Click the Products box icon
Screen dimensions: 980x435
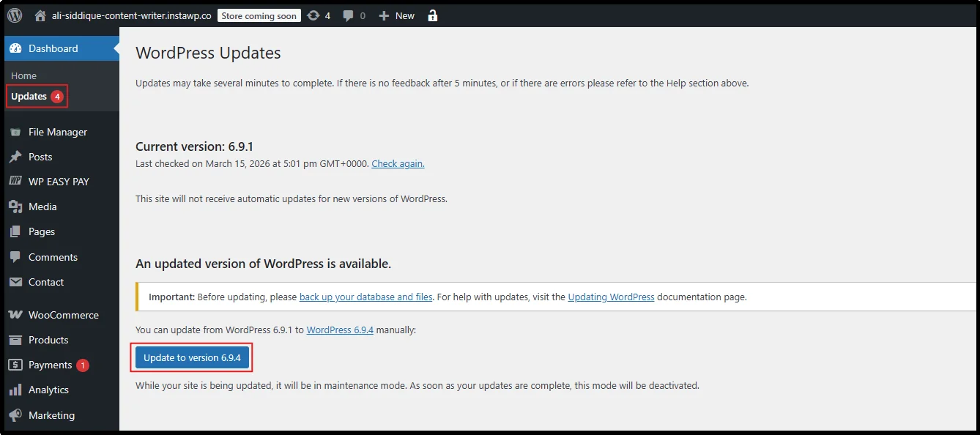click(x=15, y=340)
